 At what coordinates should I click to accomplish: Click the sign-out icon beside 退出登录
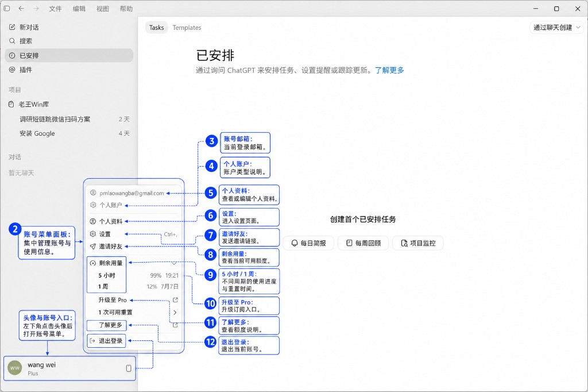(92, 341)
